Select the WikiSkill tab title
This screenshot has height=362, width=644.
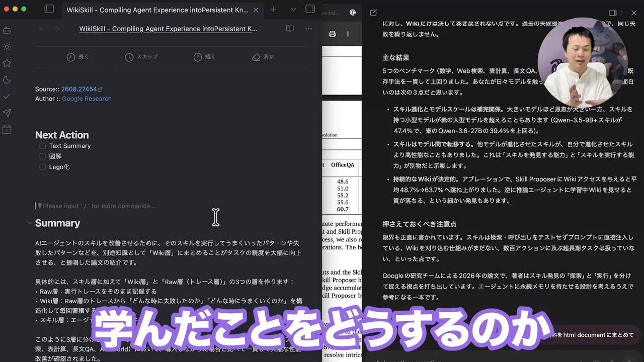pos(157,10)
